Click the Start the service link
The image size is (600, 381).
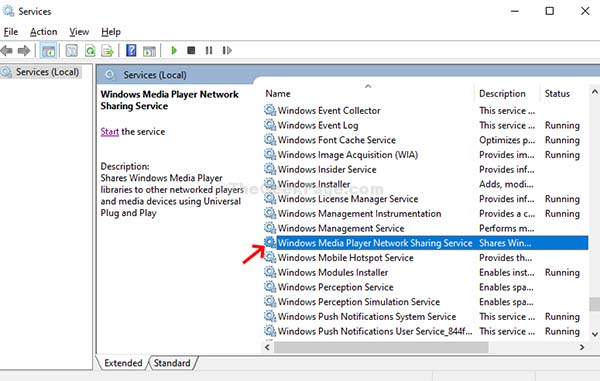[109, 132]
